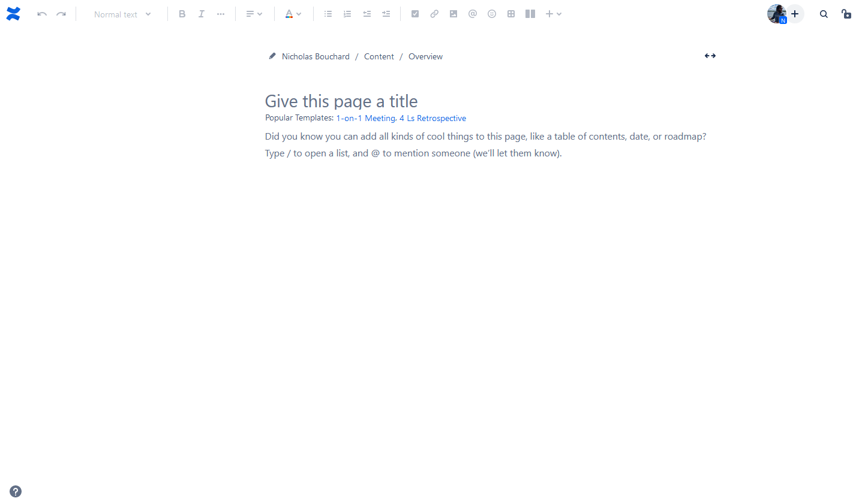
Task: Click the user avatar in toolbar
Action: pyautogui.click(x=776, y=14)
